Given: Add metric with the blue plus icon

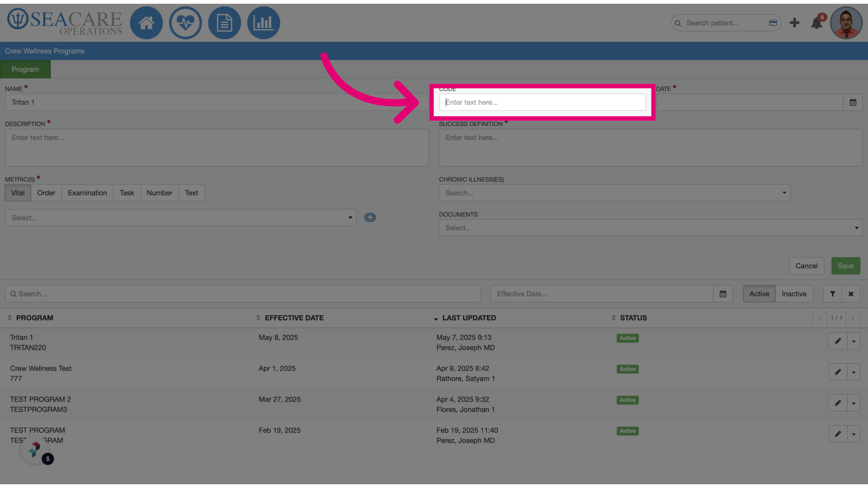Looking at the screenshot, I should (x=370, y=217).
